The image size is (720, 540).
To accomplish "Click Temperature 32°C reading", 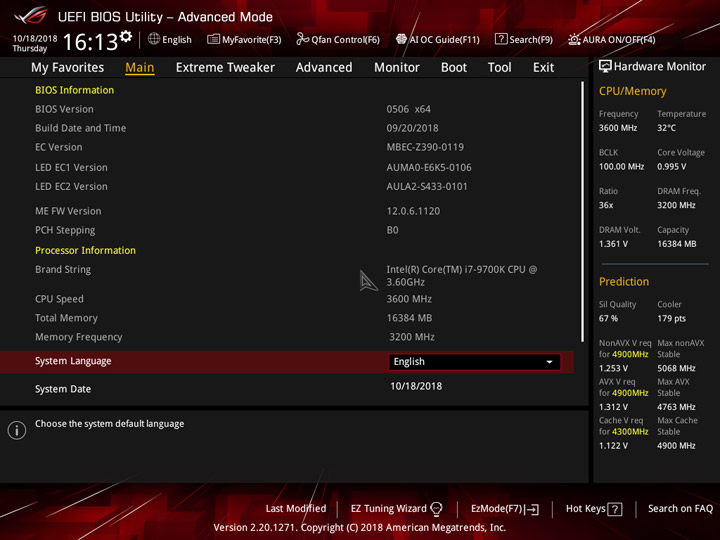I will click(666, 128).
